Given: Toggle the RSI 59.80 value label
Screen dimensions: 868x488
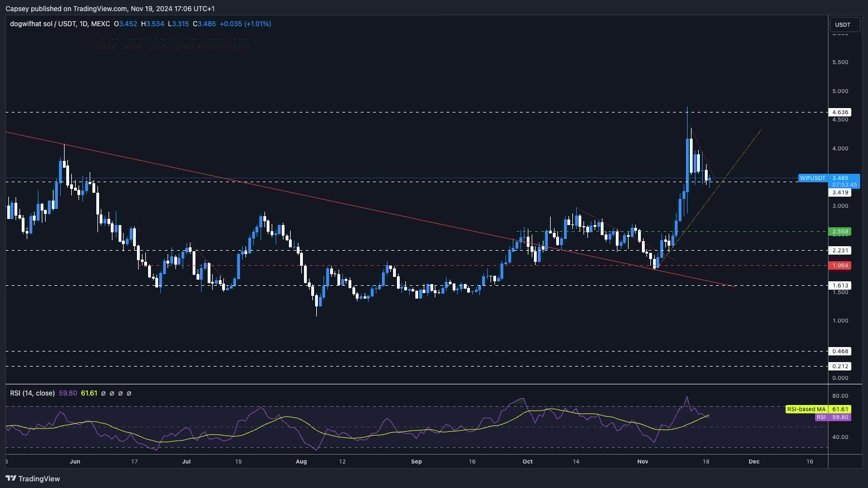Looking at the screenshot, I should click(x=833, y=417).
